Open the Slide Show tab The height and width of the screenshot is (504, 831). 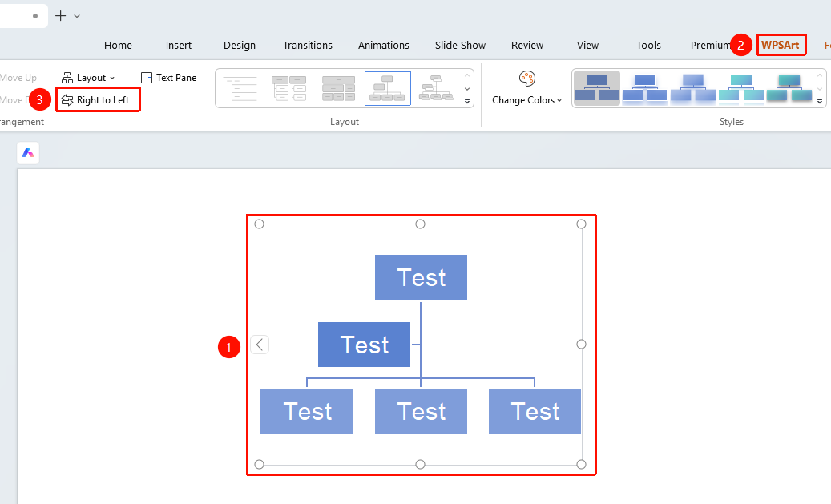(x=461, y=46)
